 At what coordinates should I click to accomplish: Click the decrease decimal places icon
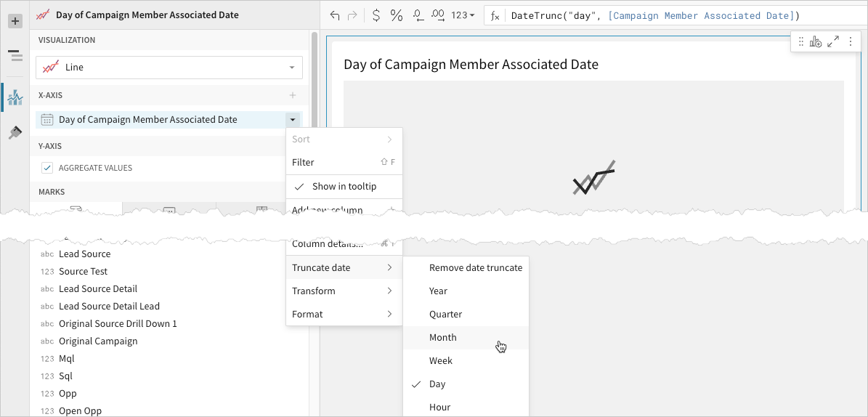click(418, 15)
